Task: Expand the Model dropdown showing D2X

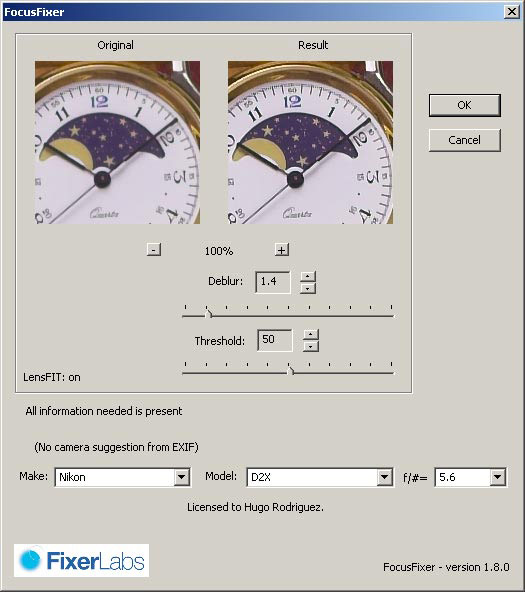Action: (384, 477)
